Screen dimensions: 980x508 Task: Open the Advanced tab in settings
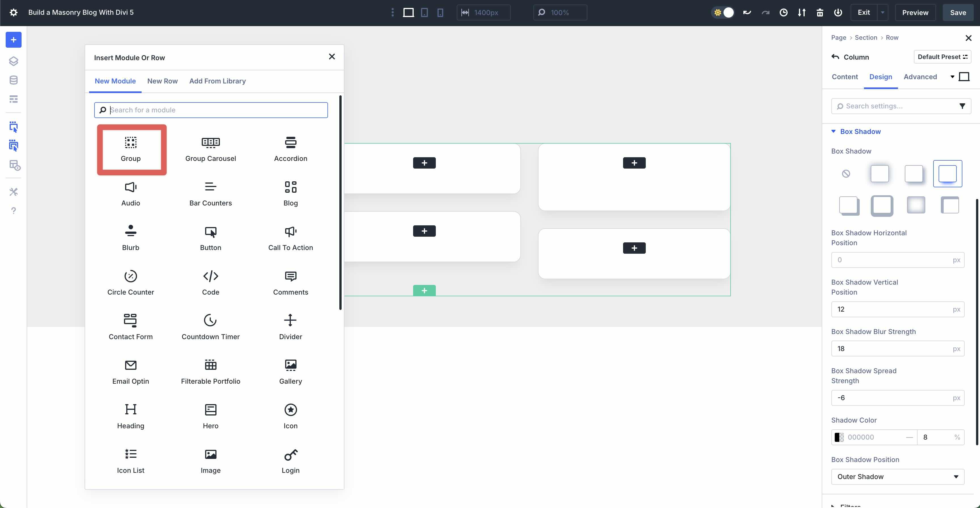pos(920,77)
